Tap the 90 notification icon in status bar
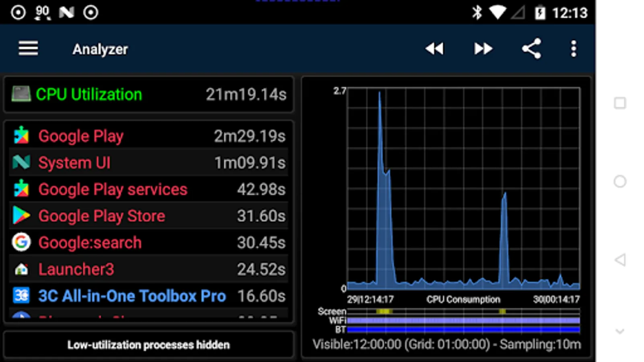Screen dimensions: 644x362 click(42, 12)
